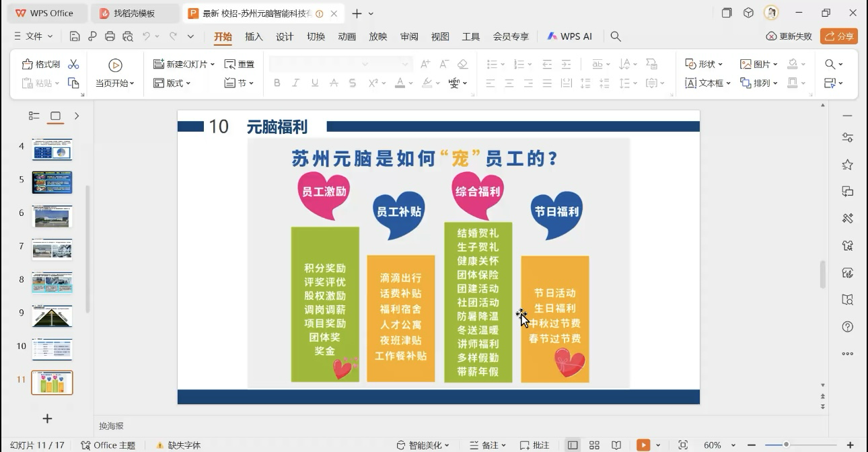
Task: Start slideshow from current slide (当页开始)
Action: point(115,73)
